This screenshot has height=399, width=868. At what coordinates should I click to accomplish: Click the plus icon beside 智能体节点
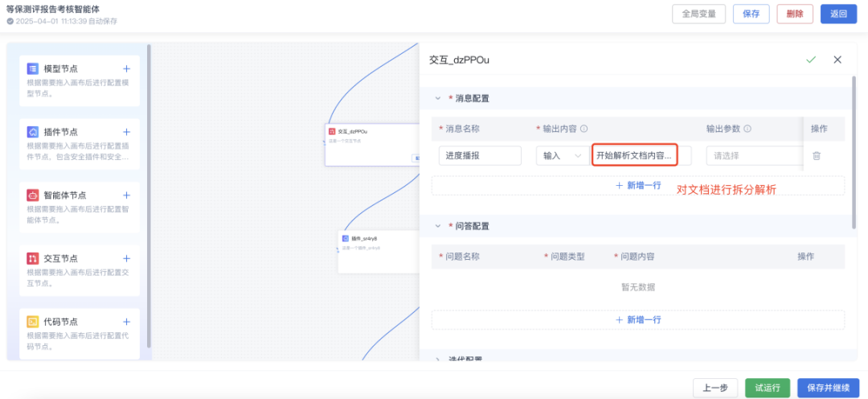coord(126,195)
